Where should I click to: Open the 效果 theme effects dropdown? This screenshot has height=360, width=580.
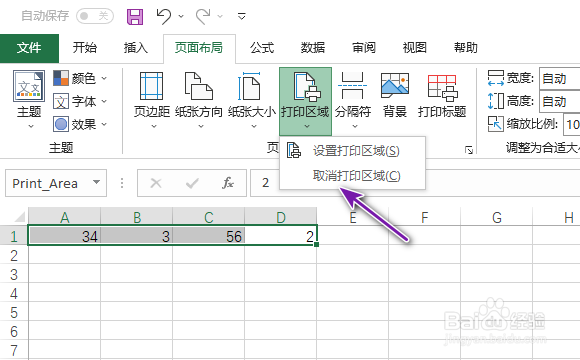(x=80, y=124)
